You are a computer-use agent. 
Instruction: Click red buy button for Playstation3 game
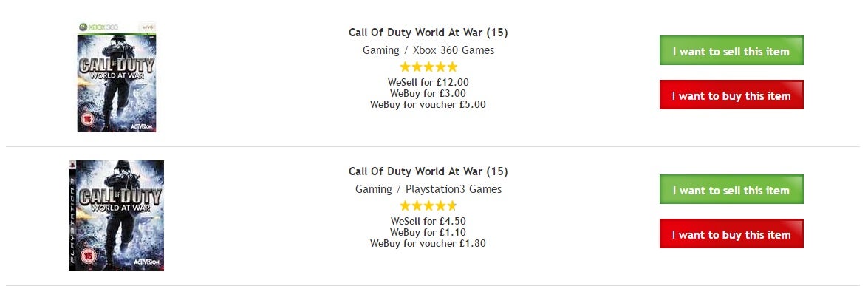pyautogui.click(x=731, y=234)
